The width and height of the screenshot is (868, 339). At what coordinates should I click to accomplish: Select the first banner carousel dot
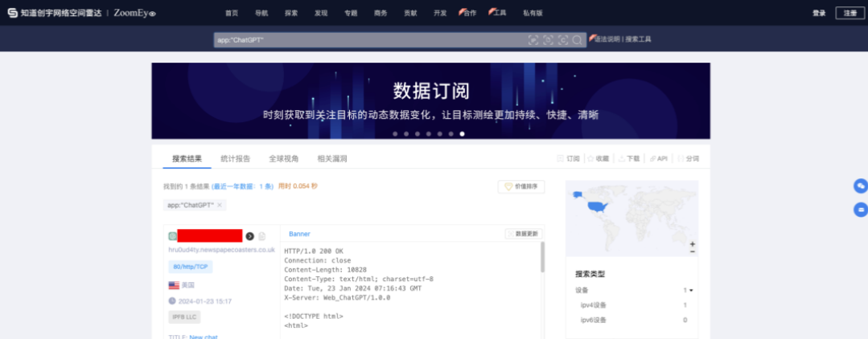[395, 134]
